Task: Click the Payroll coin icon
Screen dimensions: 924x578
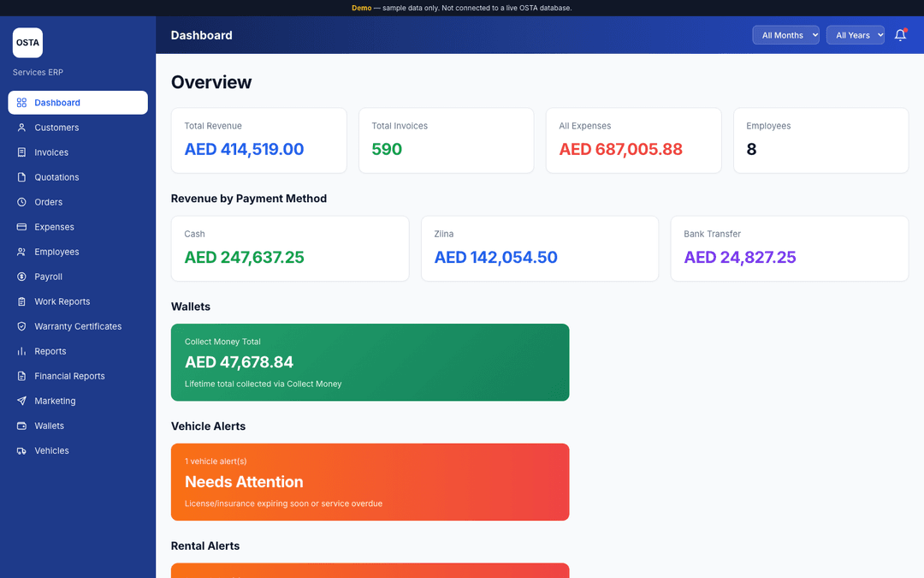Action: click(x=21, y=277)
